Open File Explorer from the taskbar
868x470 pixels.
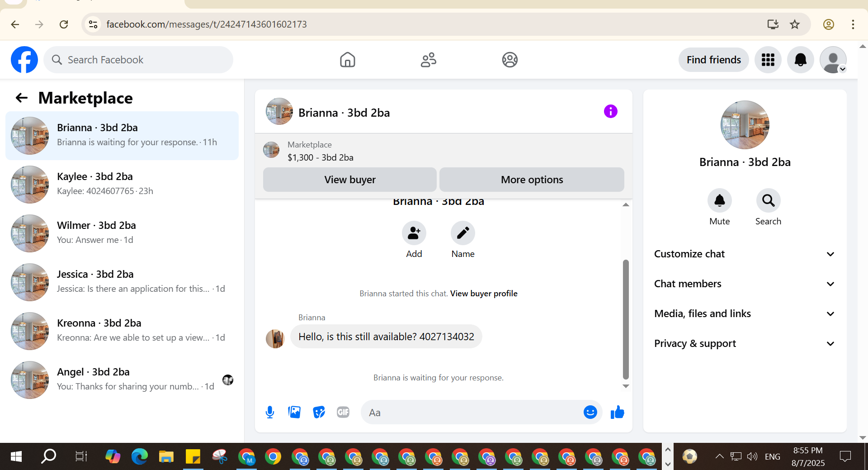point(166,456)
